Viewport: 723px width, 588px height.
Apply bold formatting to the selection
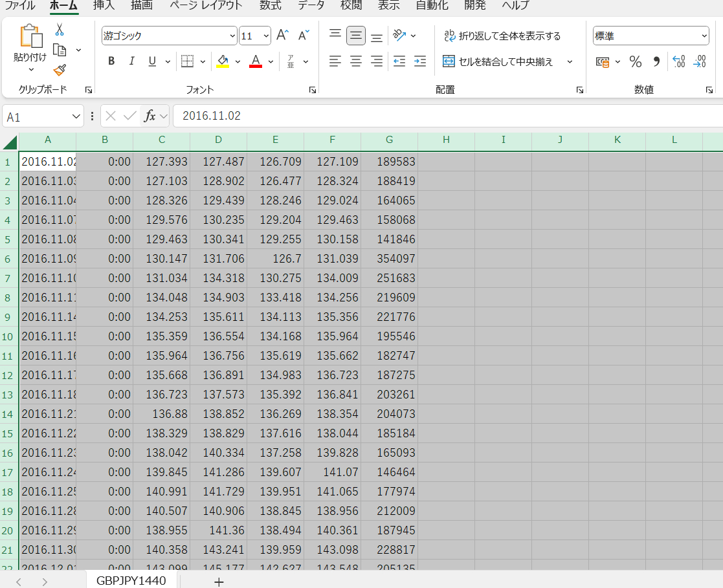(x=111, y=61)
